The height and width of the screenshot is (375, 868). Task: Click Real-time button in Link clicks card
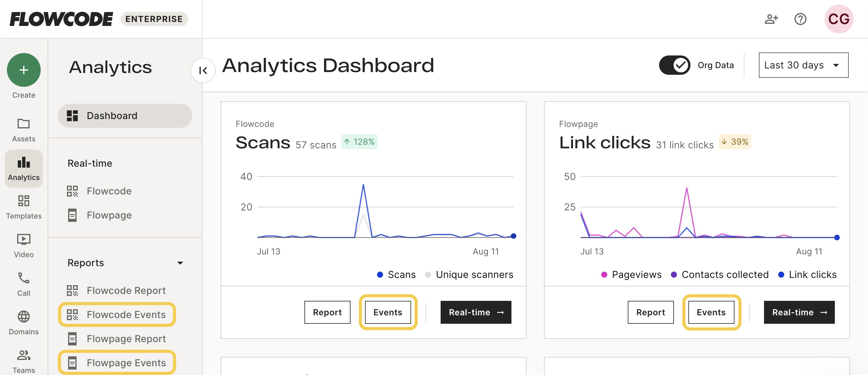click(x=799, y=312)
